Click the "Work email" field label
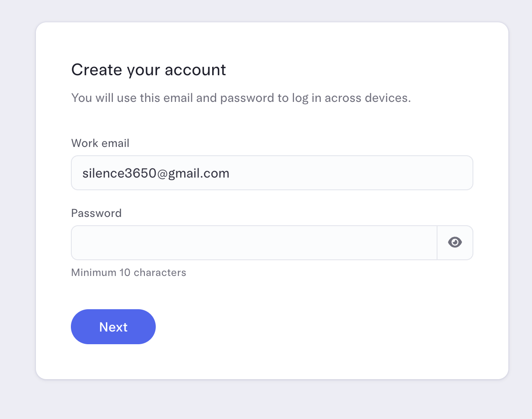The height and width of the screenshot is (419, 532). click(x=100, y=143)
